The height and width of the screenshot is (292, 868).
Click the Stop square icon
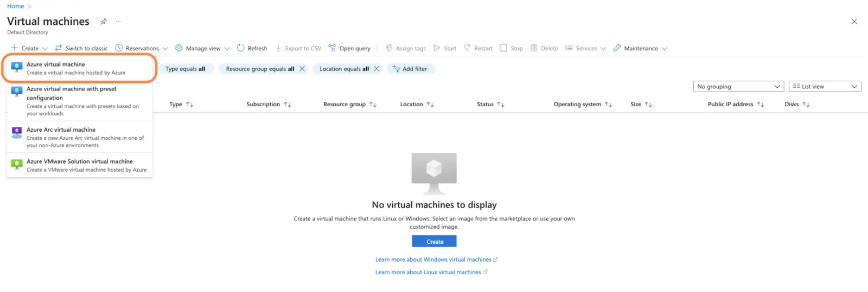coord(503,48)
